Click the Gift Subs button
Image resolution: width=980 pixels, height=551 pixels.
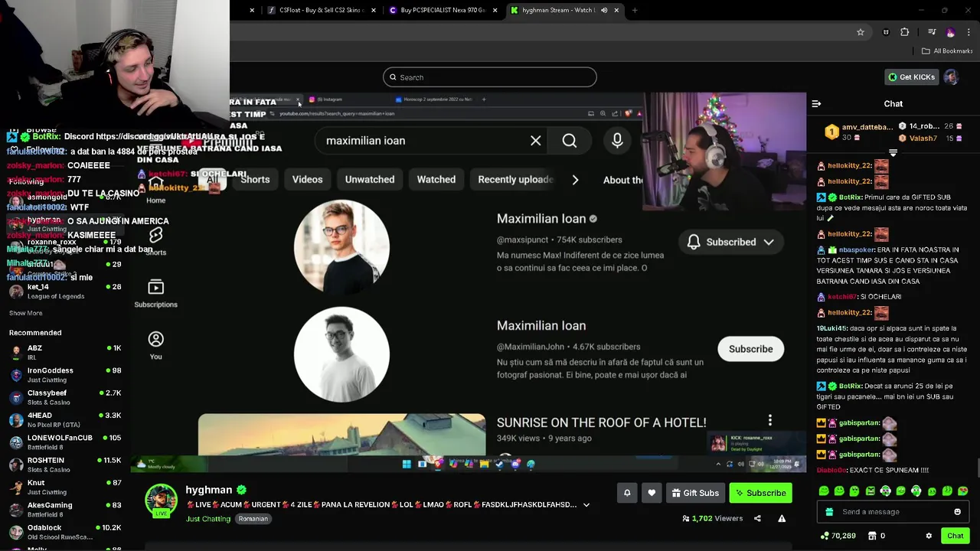tap(695, 493)
